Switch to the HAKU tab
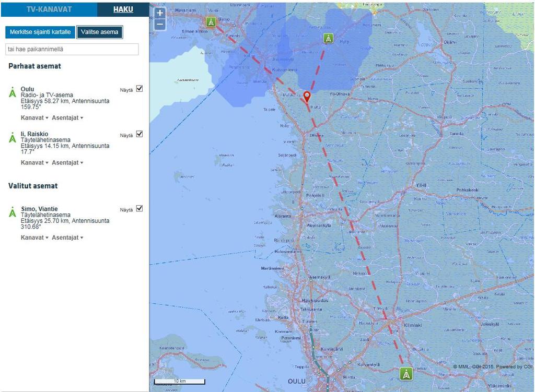 [x=123, y=9]
